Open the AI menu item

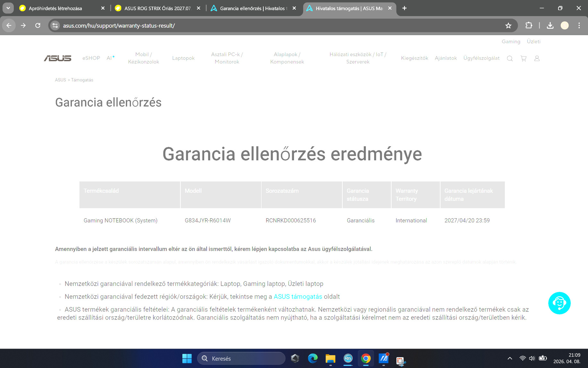click(x=111, y=58)
